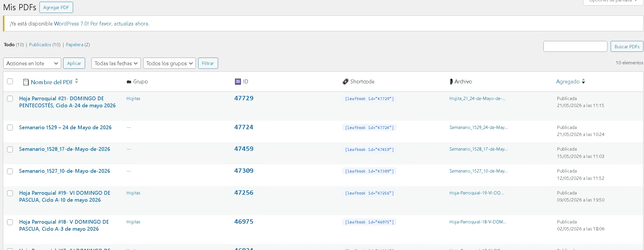The width and height of the screenshot is (644, 250).
Task: Open the Hojita_21_24-de-Mayo file link
Action: 477,99
